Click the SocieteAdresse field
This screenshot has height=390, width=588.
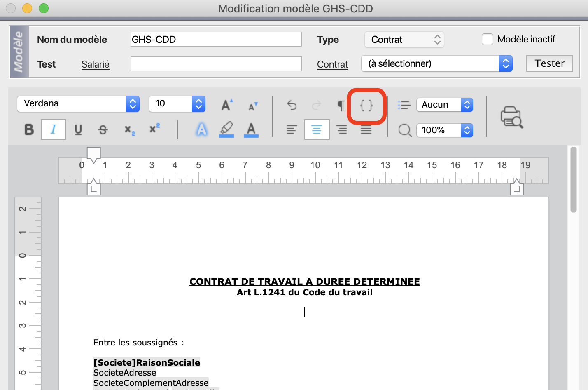click(125, 373)
